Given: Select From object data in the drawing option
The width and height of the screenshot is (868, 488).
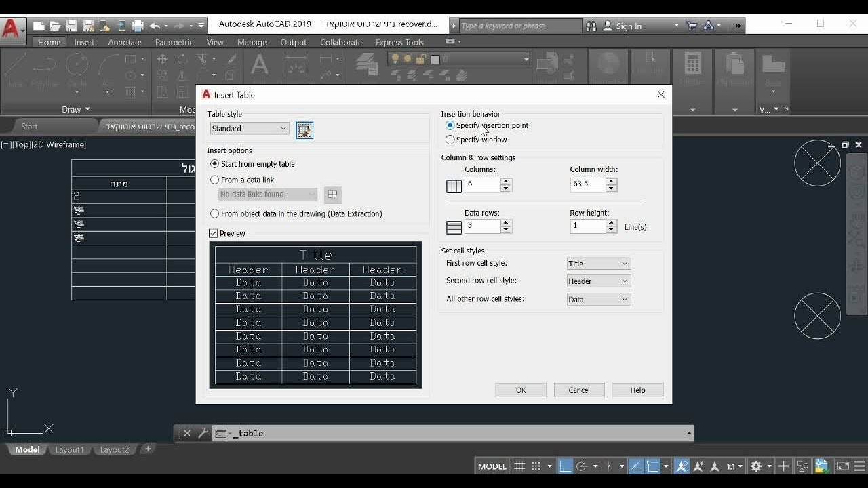Looking at the screenshot, I should [x=215, y=213].
